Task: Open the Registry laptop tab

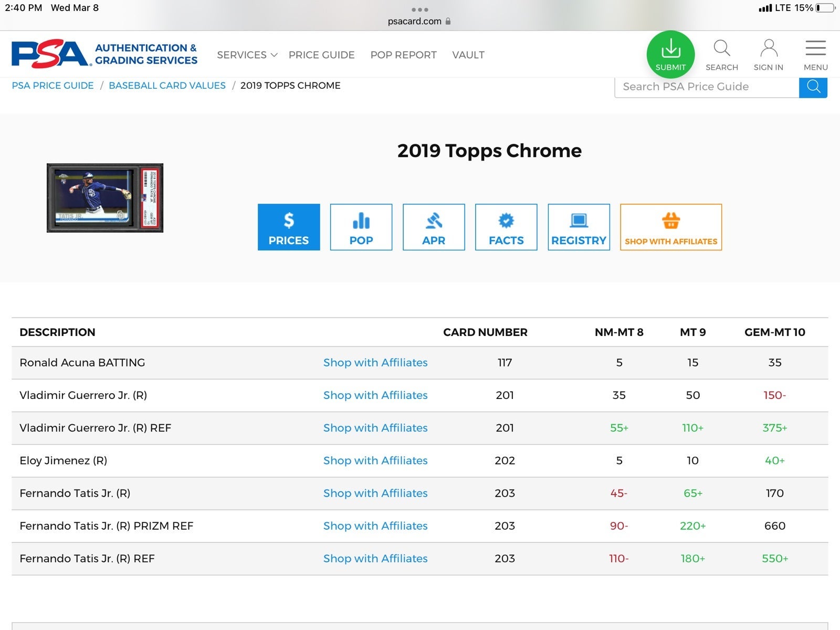Action: click(x=579, y=227)
